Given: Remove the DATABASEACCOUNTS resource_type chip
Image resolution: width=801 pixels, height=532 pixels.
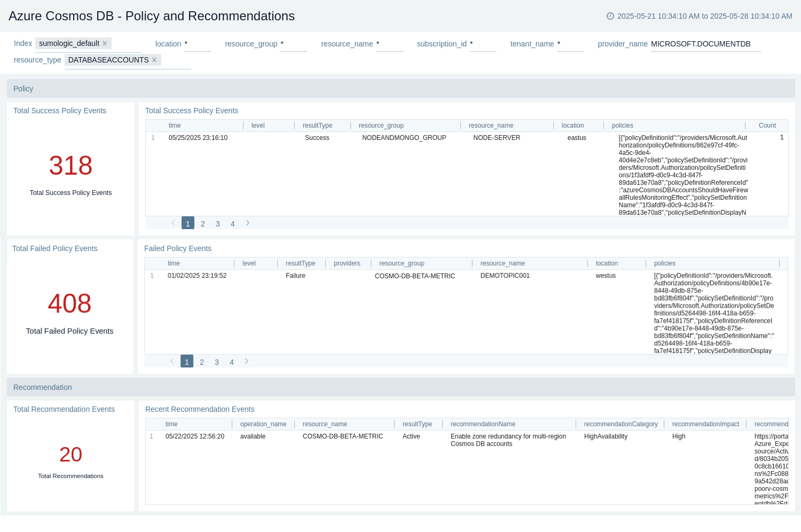Looking at the screenshot, I should pyautogui.click(x=154, y=60).
